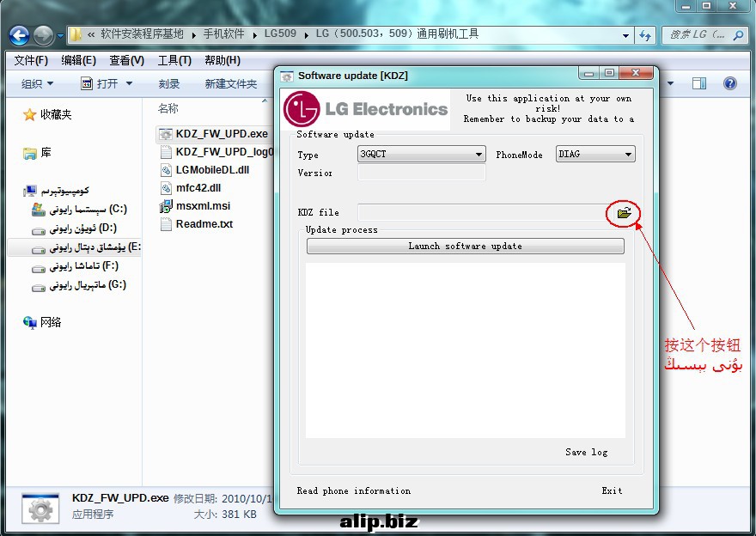756x536 pixels.
Task: Click the Explorer forward arrow button
Action: (x=44, y=35)
